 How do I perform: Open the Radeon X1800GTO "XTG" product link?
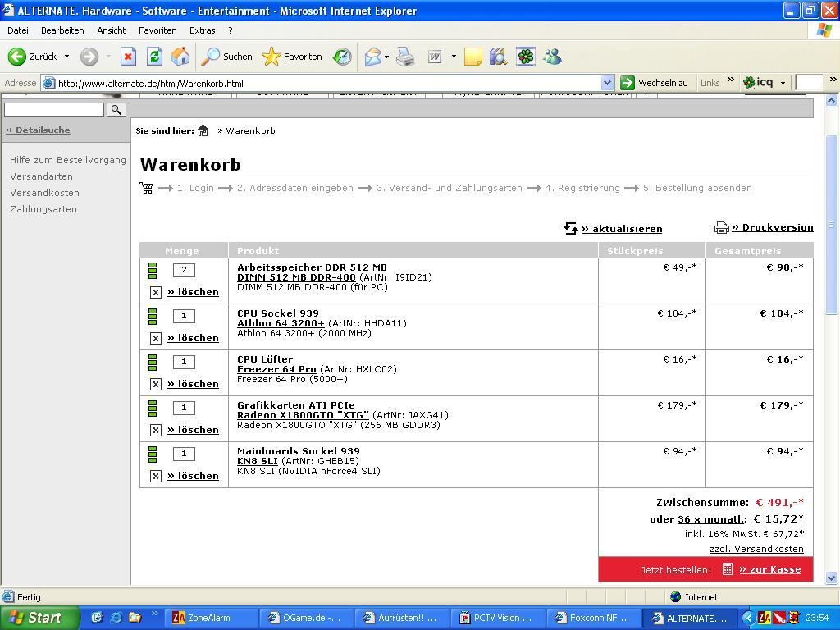point(303,415)
